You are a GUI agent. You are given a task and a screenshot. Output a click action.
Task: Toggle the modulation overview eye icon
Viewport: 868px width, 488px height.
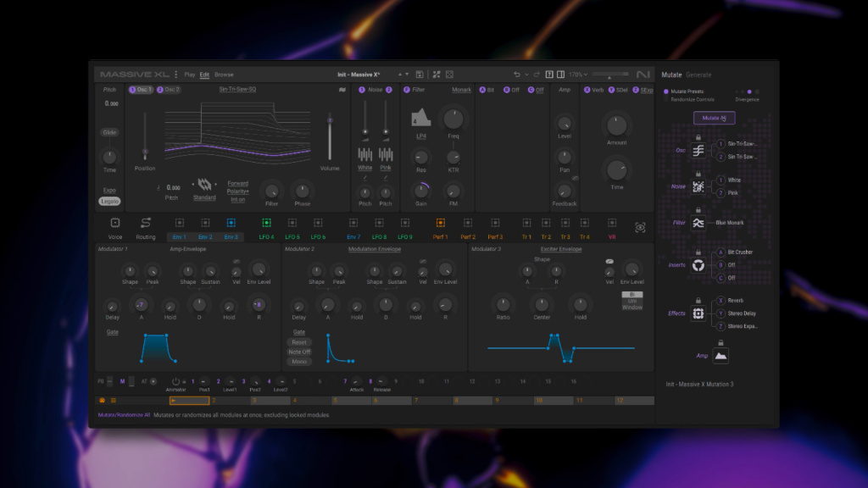click(640, 227)
